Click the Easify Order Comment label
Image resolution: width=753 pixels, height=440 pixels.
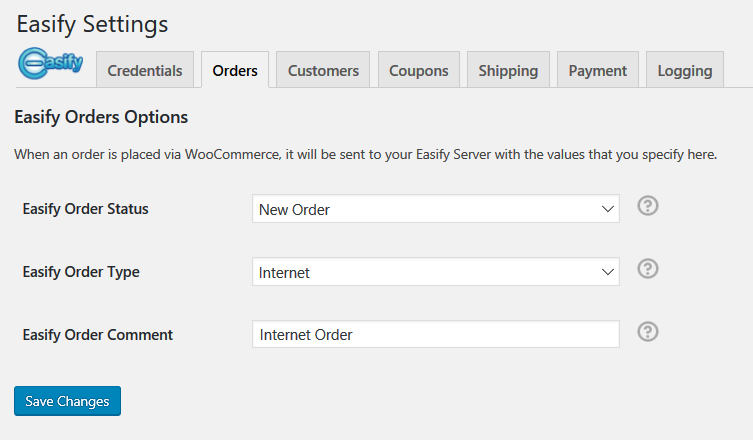[97, 335]
